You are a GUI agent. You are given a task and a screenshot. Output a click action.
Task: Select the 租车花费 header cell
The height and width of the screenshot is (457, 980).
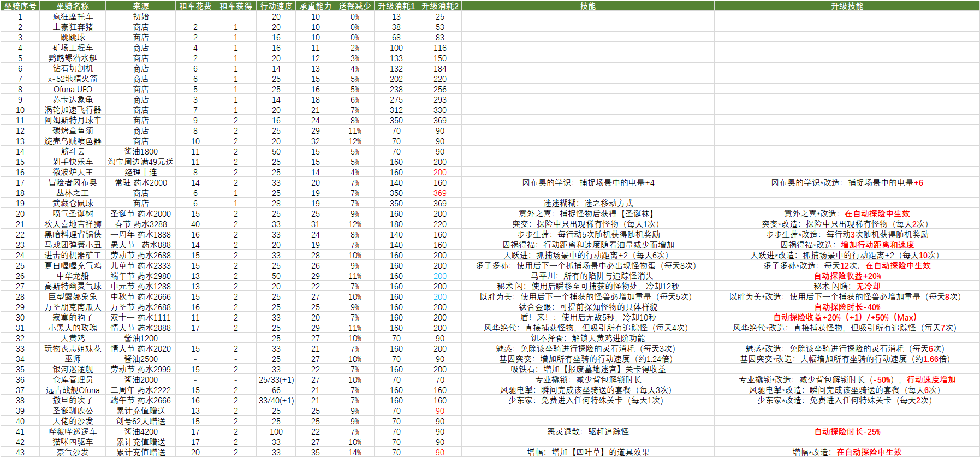coord(195,6)
